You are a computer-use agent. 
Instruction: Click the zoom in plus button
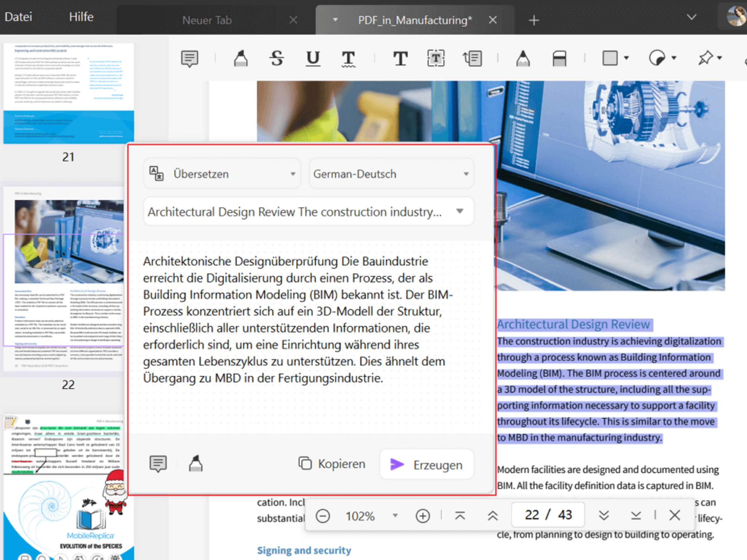coord(422,516)
